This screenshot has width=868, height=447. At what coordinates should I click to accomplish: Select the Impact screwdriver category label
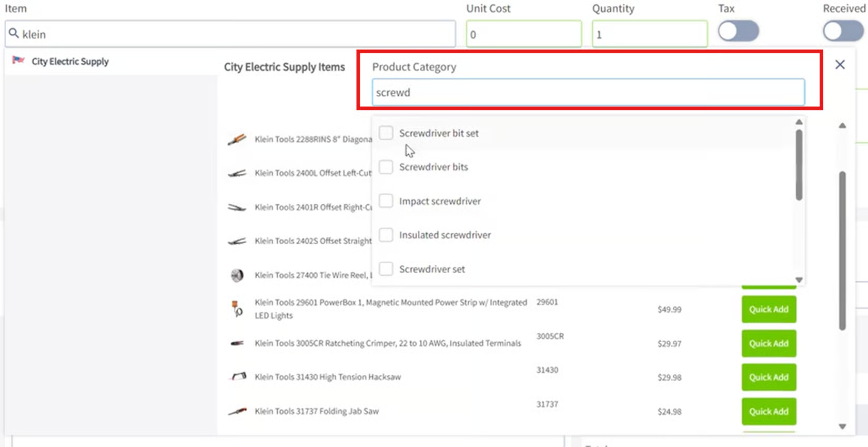[440, 201]
